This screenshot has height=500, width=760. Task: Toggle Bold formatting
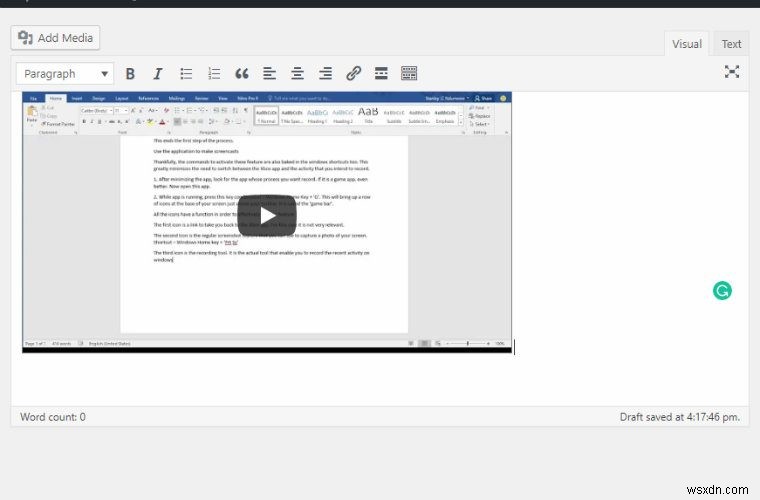[130, 74]
